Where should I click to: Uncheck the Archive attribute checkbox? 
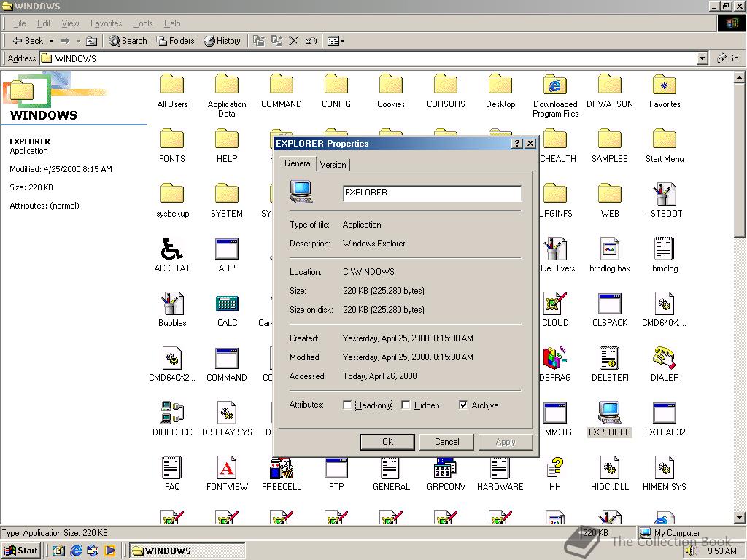463,405
